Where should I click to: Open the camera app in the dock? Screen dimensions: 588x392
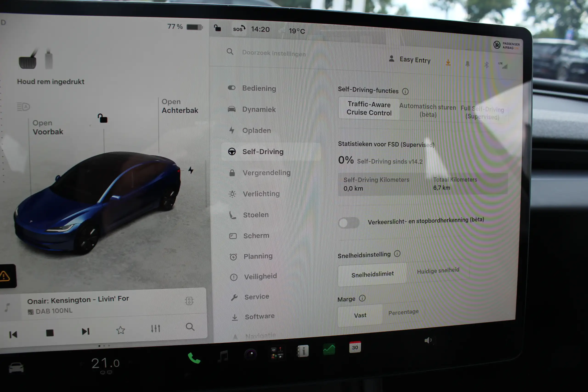click(250, 354)
